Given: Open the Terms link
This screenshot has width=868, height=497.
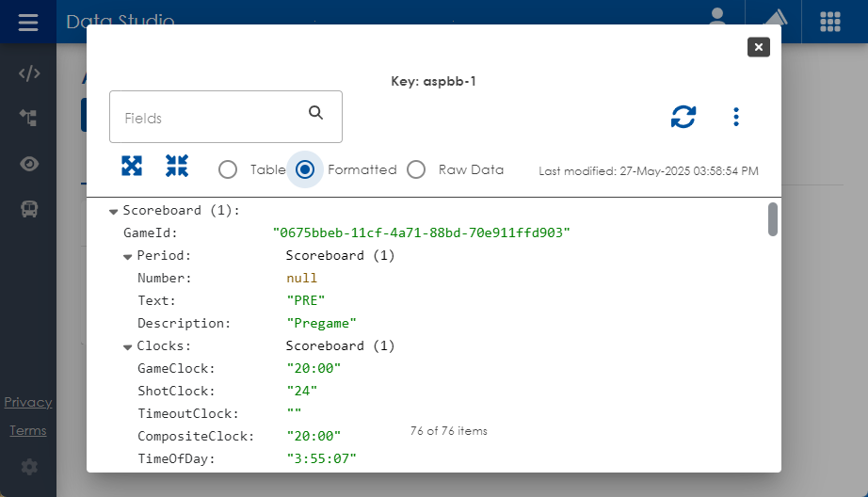Looking at the screenshot, I should click(27, 430).
